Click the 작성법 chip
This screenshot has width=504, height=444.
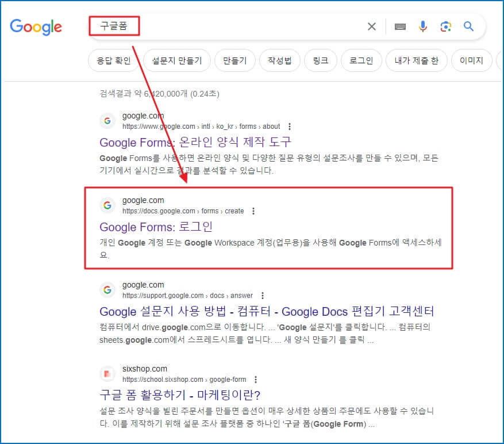pyautogui.click(x=280, y=60)
